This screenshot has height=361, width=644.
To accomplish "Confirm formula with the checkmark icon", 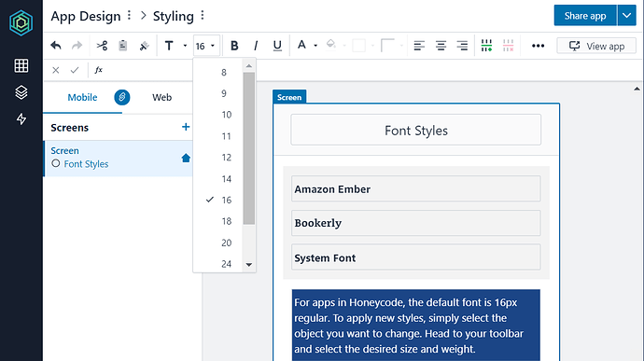I will click(x=75, y=70).
